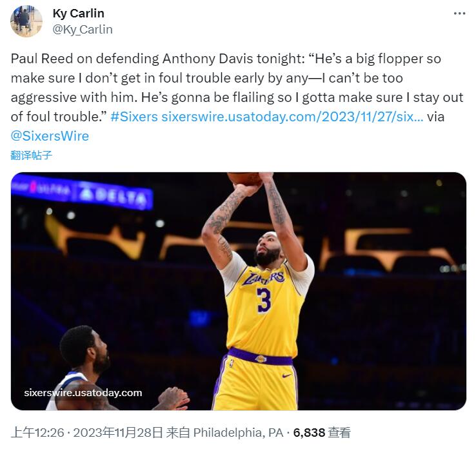
Task: Click the Delta sign in the photo
Action: click(x=113, y=193)
